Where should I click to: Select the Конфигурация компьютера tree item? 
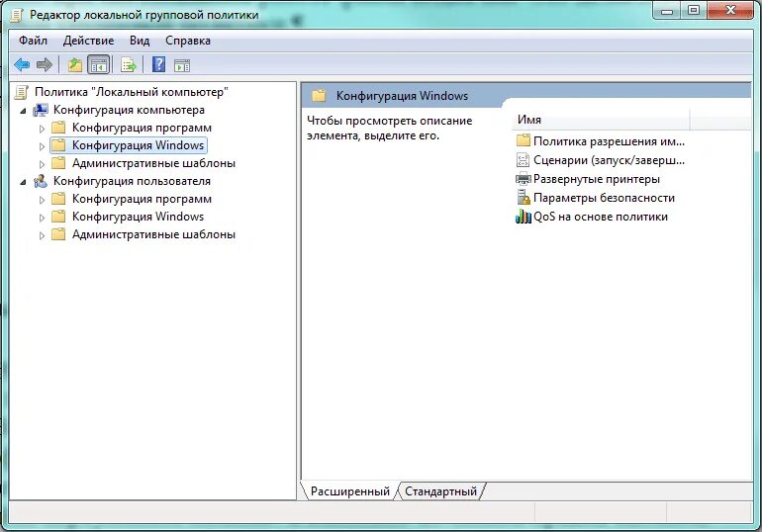point(129,110)
